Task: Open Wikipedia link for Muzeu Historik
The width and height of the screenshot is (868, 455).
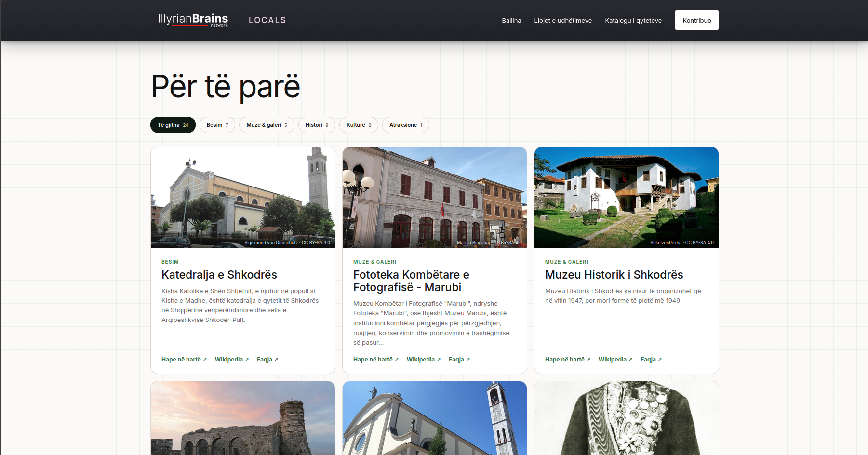Action: (615, 360)
